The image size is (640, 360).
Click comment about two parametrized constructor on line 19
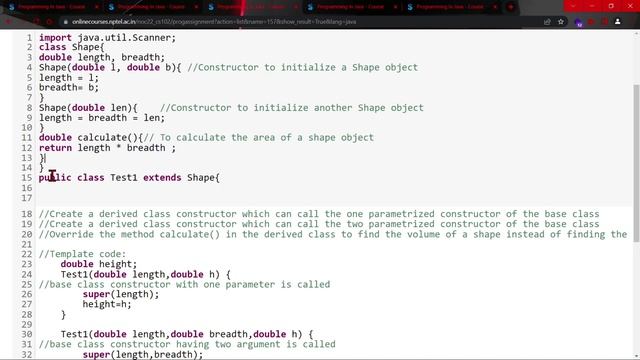tap(319, 224)
